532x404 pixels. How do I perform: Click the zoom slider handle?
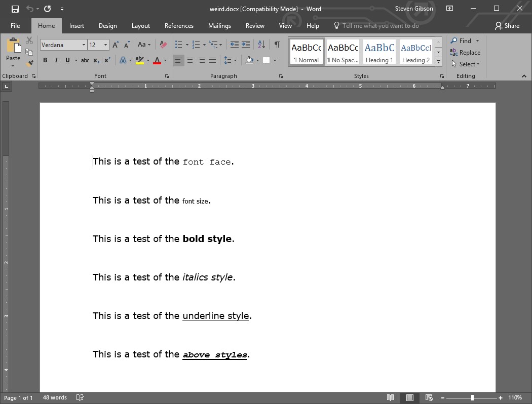click(472, 397)
